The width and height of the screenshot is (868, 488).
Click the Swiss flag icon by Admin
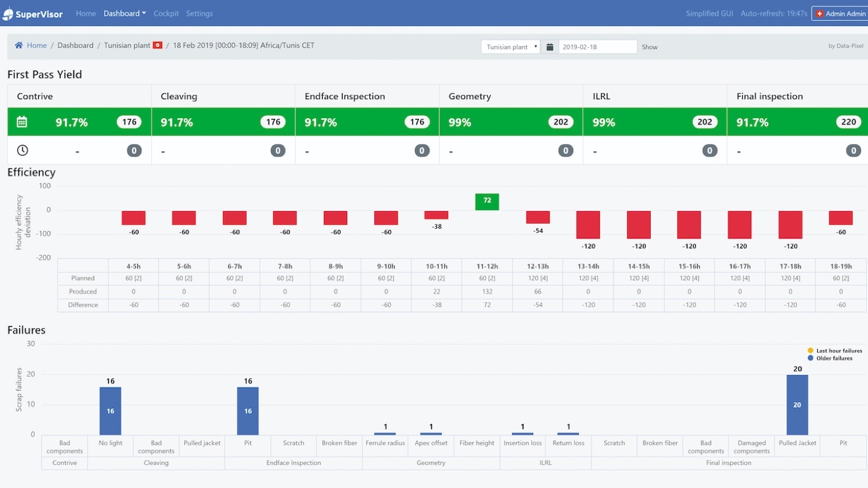820,13
